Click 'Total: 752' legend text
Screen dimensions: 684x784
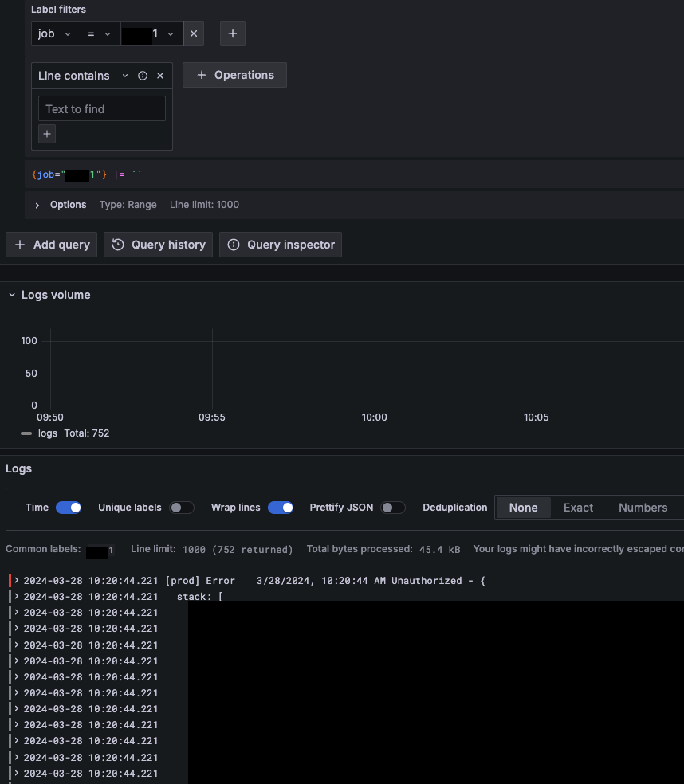pyautogui.click(x=87, y=433)
